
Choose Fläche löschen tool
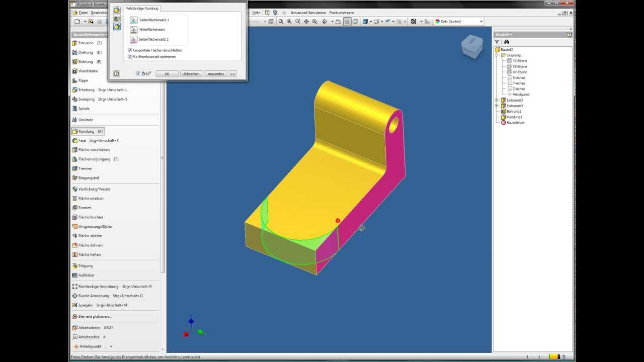(88, 217)
